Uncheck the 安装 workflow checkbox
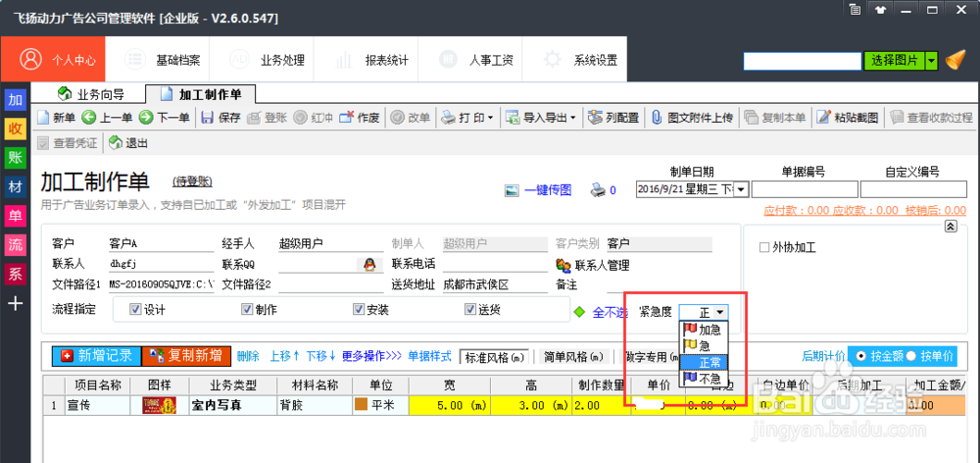 pyautogui.click(x=358, y=309)
